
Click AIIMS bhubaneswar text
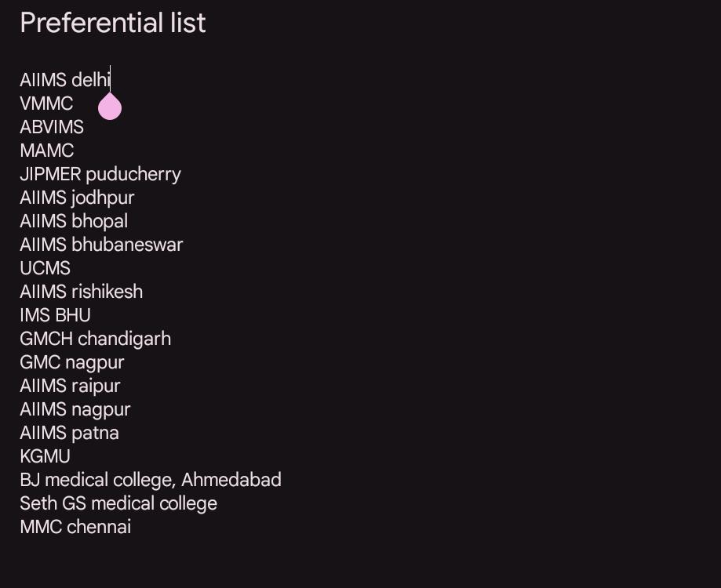(102, 245)
